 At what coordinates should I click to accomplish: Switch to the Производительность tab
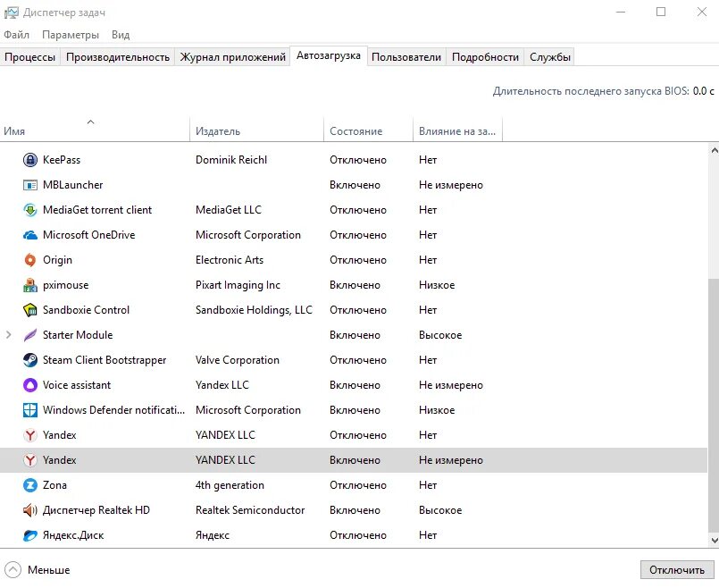pos(118,57)
